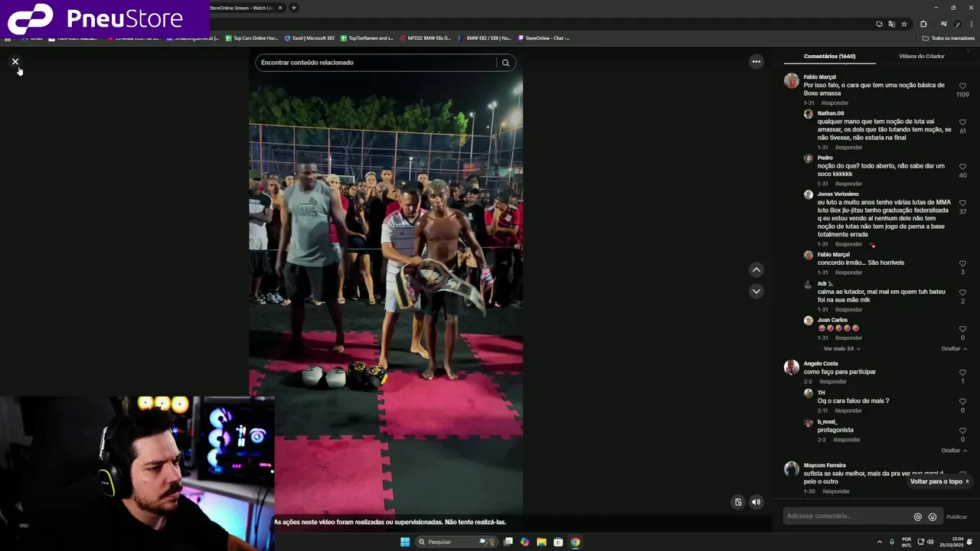980x551 pixels.
Task: Open 'StereOnline - Chat' bookmark
Action: 544,38
